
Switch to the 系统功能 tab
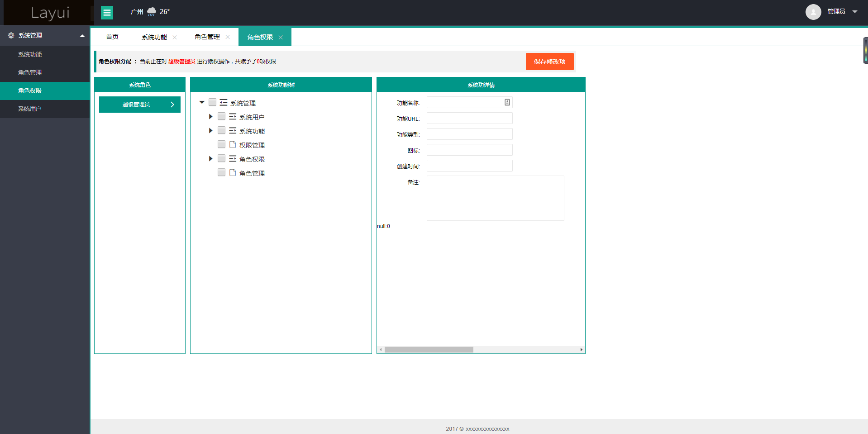pyautogui.click(x=154, y=37)
